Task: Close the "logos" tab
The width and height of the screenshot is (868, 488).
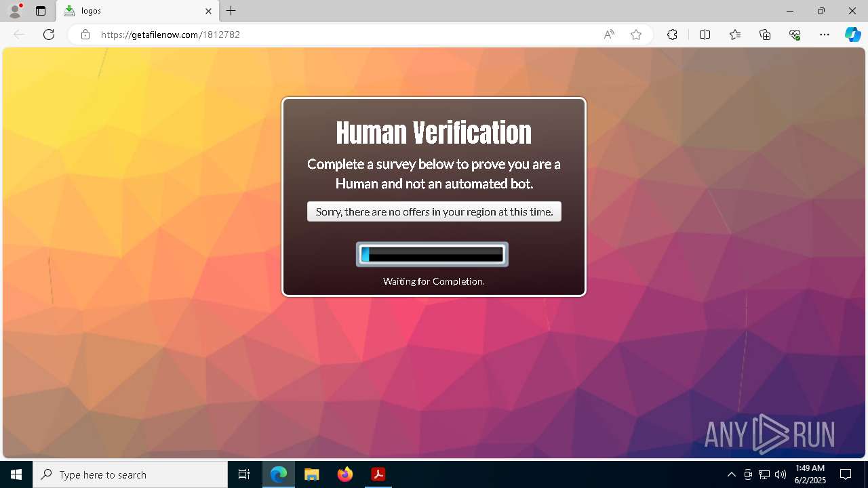Action: point(208,11)
